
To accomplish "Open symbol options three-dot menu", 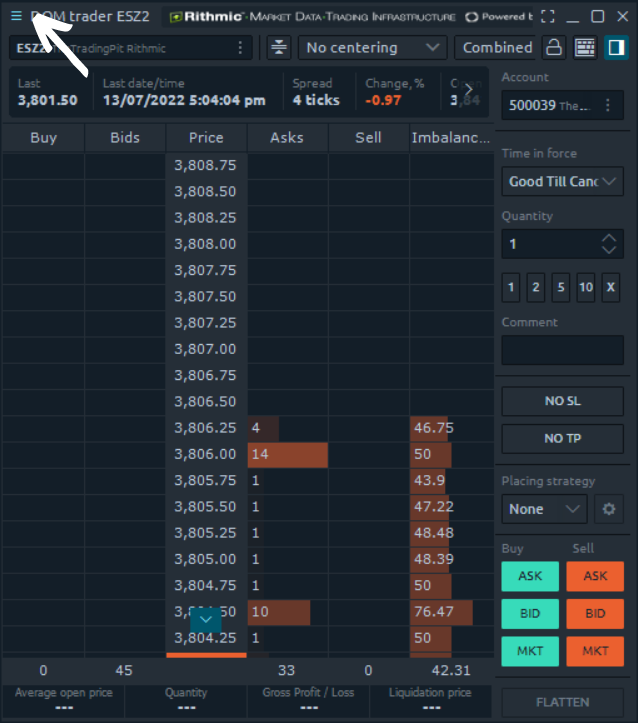I will pyautogui.click(x=240, y=47).
